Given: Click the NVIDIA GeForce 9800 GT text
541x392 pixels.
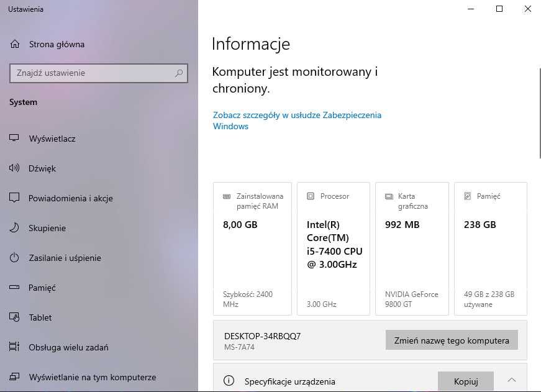Looking at the screenshot, I should [412, 299].
